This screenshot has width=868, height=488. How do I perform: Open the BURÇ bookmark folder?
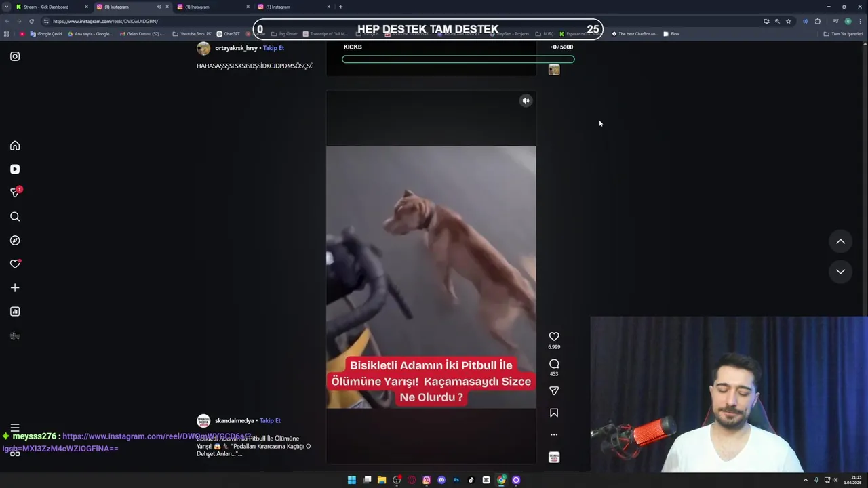tap(545, 34)
